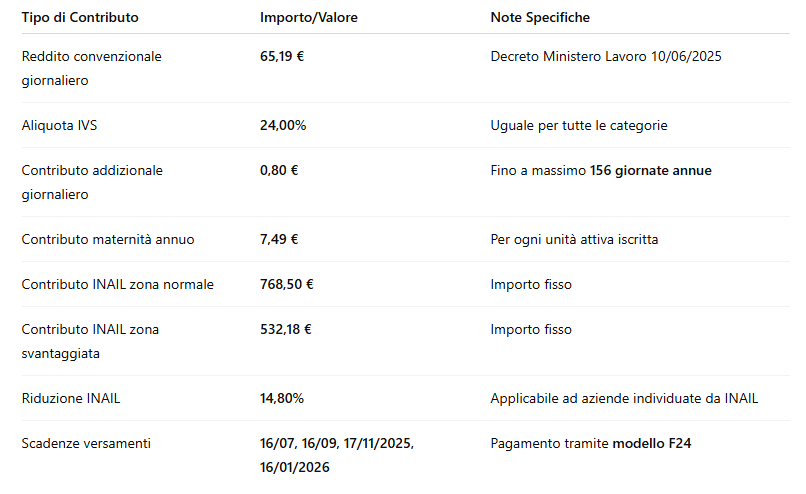
Task: Click the 'Aliquota IVS' row label
Action: click(59, 126)
